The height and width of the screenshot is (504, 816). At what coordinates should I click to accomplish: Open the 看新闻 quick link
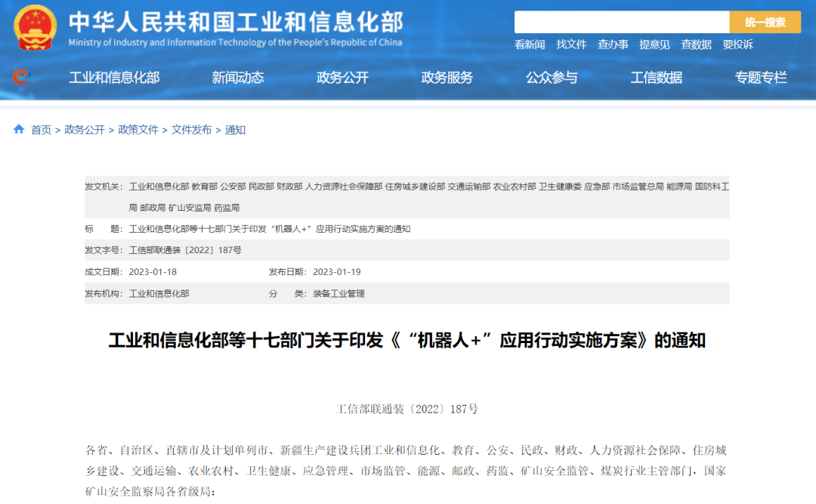pyautogui.click(x=529, y=45)
